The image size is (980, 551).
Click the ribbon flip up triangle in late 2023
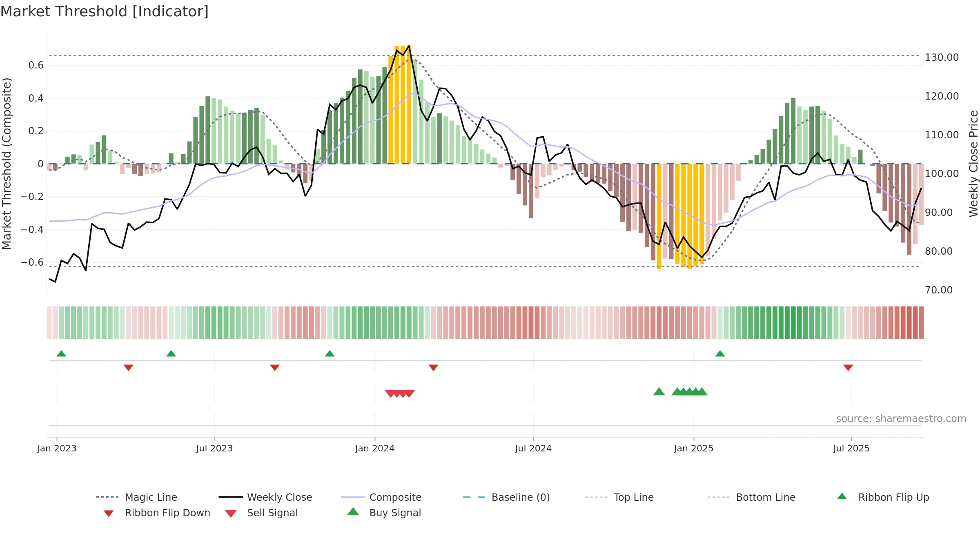click(x=330, y=353)
